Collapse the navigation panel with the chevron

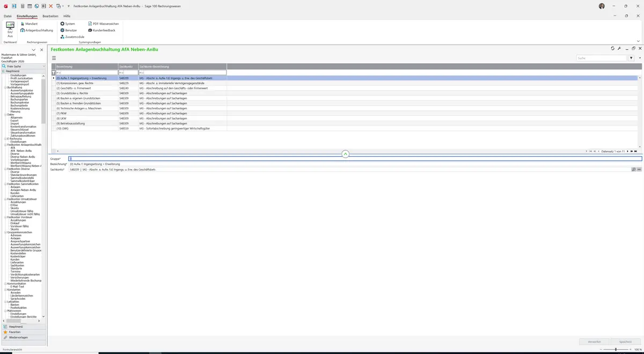(34, 50)
